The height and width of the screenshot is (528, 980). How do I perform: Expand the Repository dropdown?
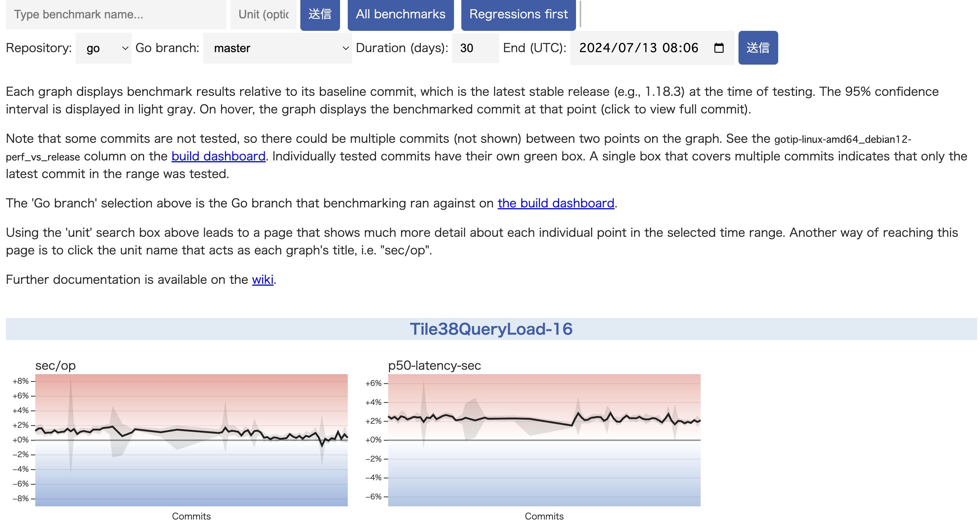(104, 48)
